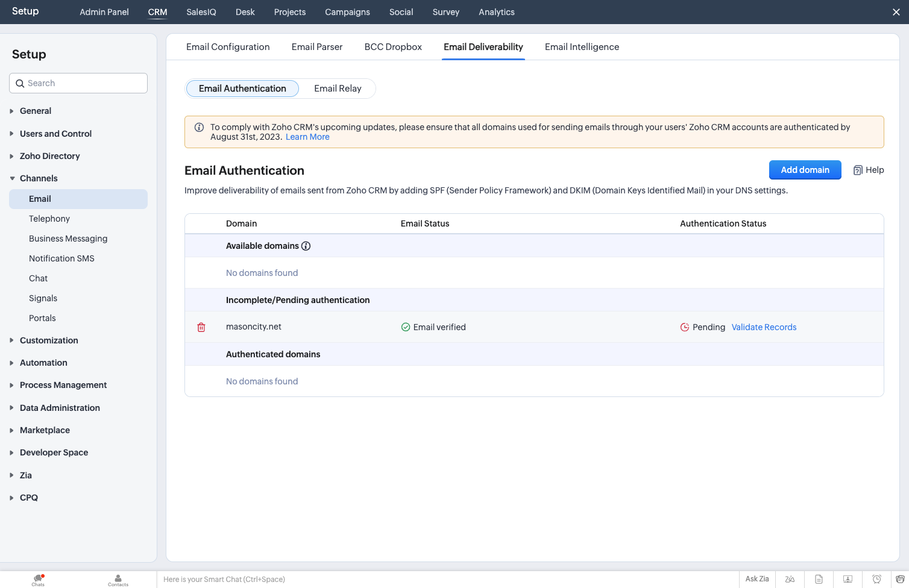Expand the Zia section

click(x=25, y=475)
